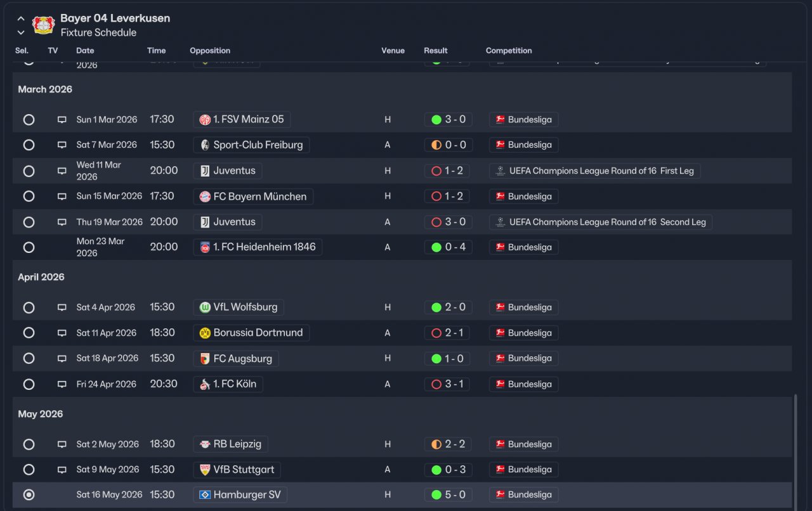
Task: Click the down chevron beside Fixture Schedule
Action: click(21, 32)
